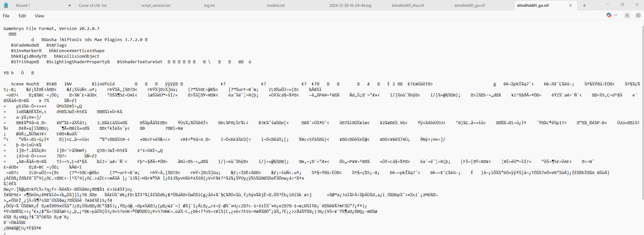Click the 'Gamebryo File Format, Version 20.2.0.7' line
Viewport: 644px width, 235px height.
pyautogui.click(x=51, y=28)
